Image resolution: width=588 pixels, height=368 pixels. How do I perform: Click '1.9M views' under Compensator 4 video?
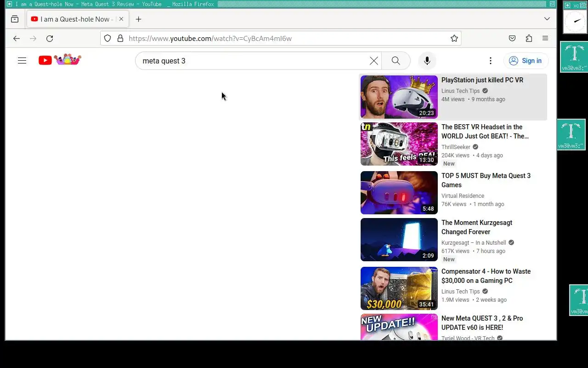455,300
